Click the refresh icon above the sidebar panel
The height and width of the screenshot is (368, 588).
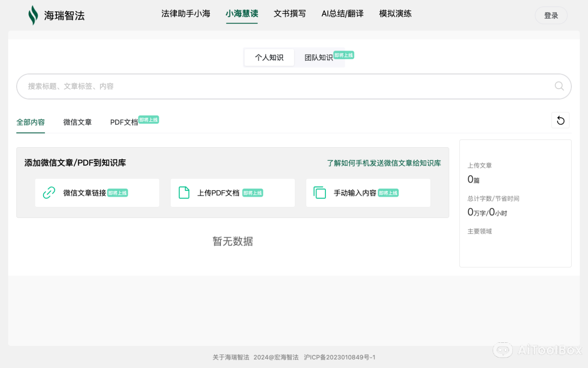tap(560, 120)
